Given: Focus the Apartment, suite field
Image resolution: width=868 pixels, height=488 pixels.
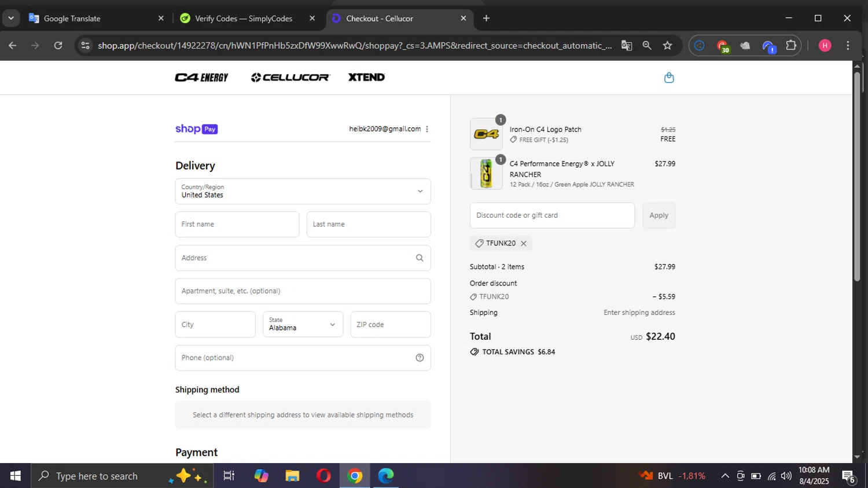Looking at the screenshot, I should point(303,291).
